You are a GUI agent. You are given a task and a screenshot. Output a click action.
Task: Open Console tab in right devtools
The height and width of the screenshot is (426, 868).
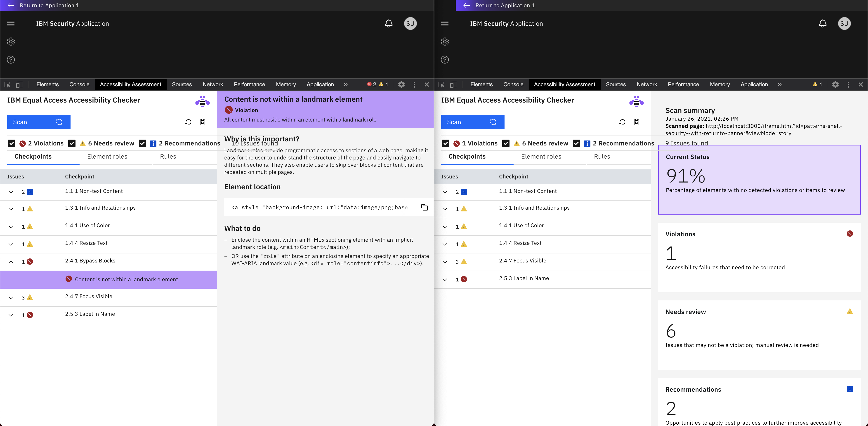[x=513, y=84]
